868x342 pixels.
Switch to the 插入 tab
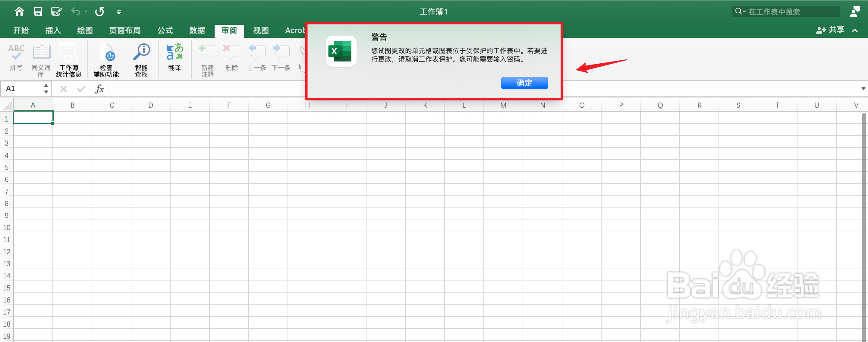pos(53,30)
